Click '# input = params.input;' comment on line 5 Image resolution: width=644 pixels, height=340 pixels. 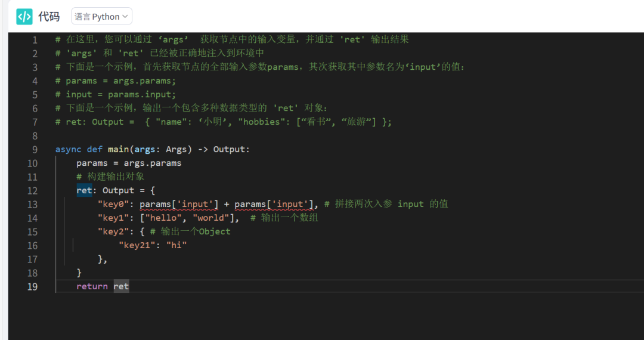[116, 94]
